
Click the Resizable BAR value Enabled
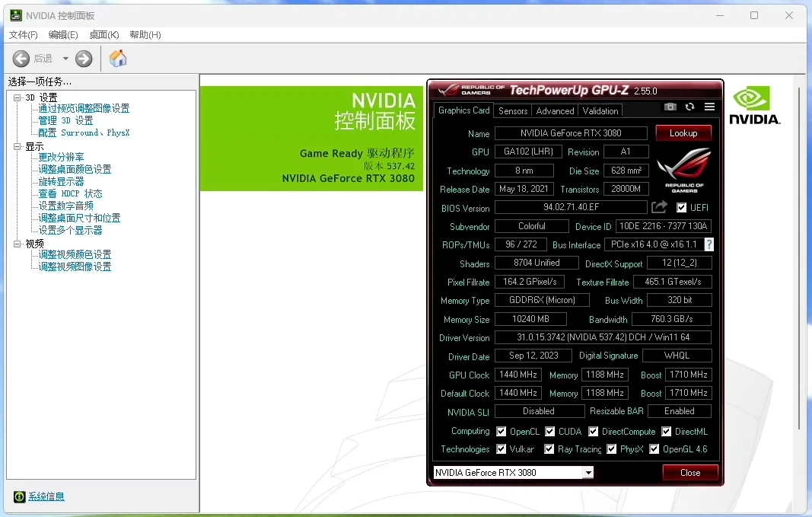pos(679,411)
